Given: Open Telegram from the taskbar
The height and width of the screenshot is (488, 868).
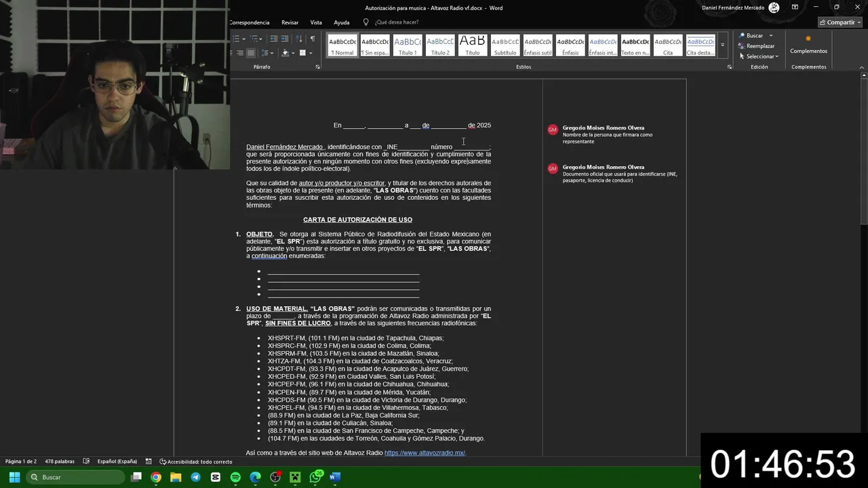Looking at the screenshot, I should coord(195,477).
